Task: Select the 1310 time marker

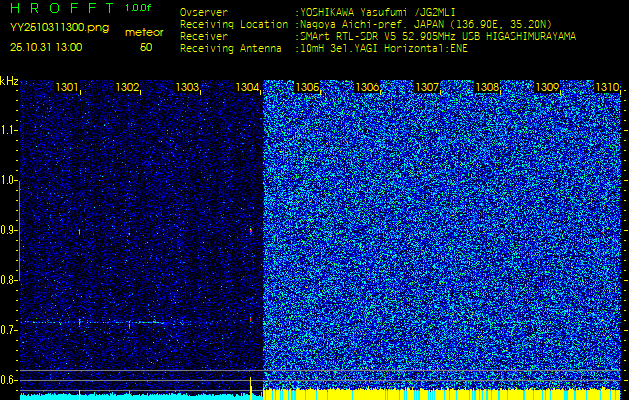Action: (607, 88)
